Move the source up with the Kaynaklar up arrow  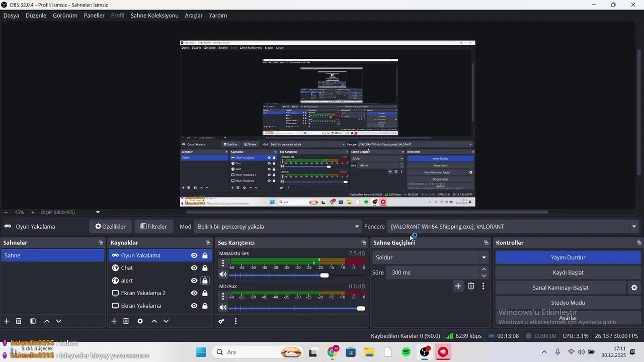(154, 321)
